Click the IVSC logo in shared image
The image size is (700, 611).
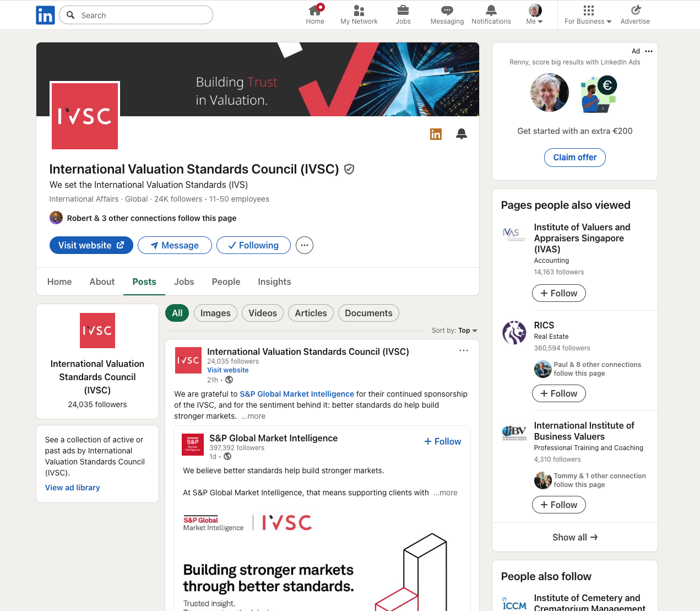point(287,522)
